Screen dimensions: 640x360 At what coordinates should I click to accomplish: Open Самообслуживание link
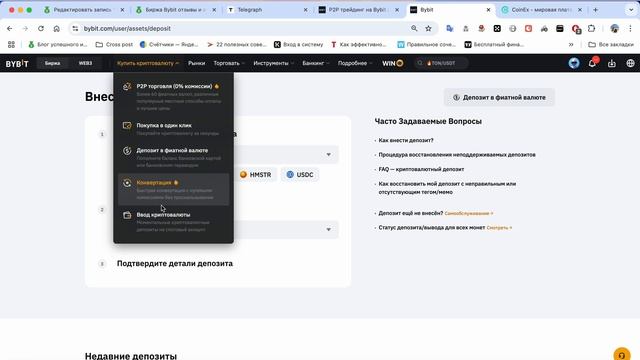tap(469, 213)
